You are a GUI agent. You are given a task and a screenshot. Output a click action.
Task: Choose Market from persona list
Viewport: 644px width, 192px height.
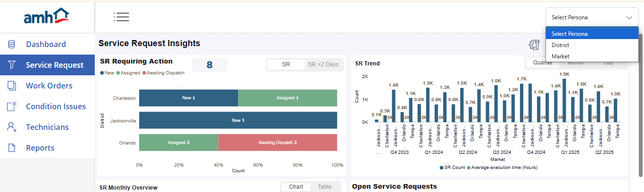click(x=560, y=56)
